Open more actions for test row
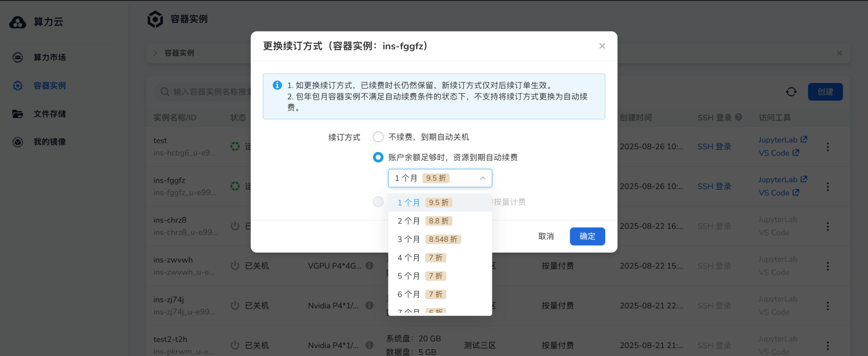Screen dimensions: 868x356 (827, 147)
